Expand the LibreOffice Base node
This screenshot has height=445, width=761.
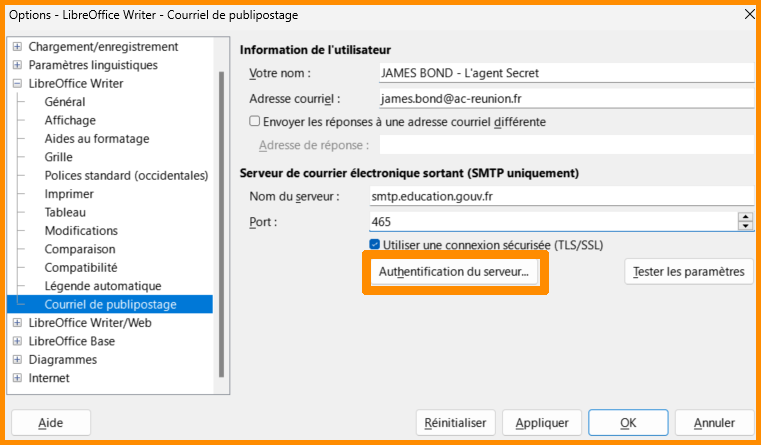click(x=16, y=341)
